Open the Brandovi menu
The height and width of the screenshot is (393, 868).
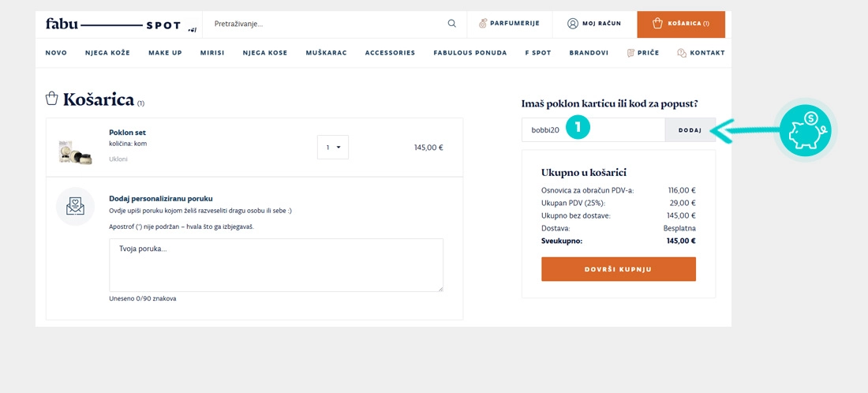point(589,53)
